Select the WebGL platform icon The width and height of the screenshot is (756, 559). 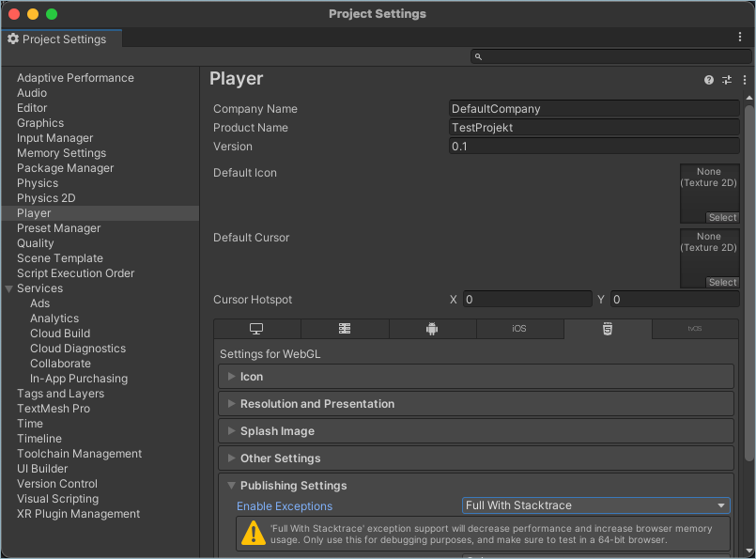coord(607,328)
